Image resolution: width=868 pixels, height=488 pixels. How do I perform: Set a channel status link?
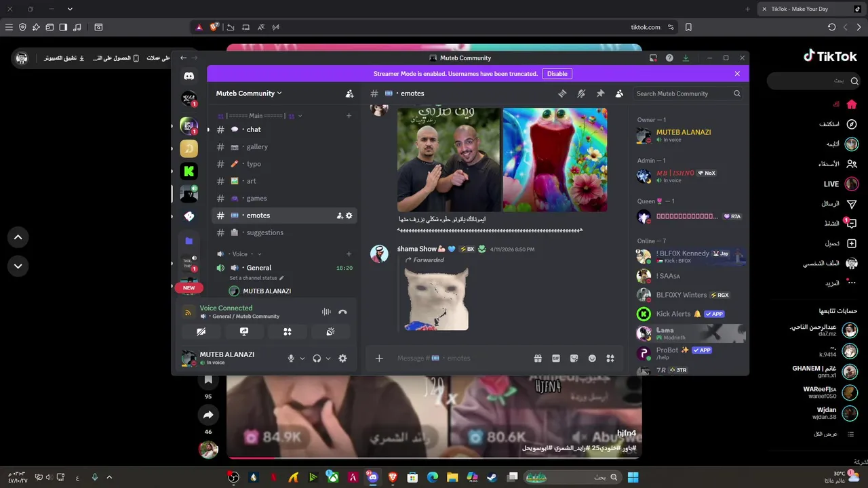257,278
